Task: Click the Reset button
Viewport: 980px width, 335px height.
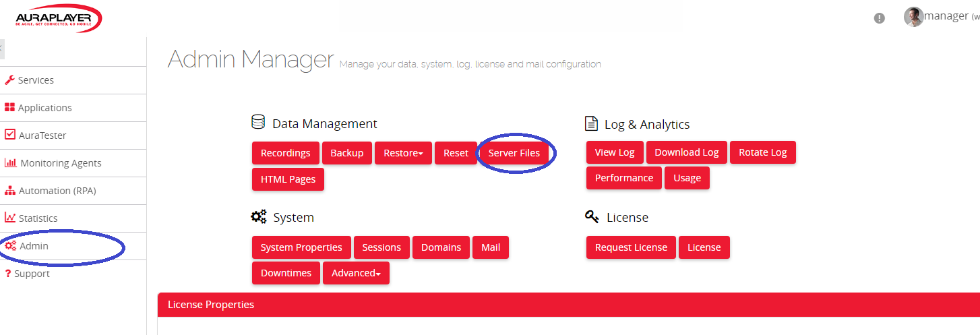Action: (x=456, y=153)
